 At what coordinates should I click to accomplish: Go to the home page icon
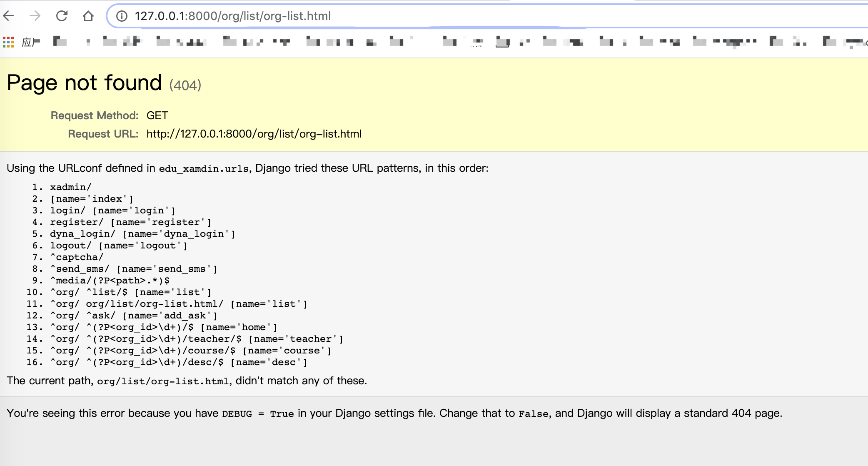[x=88, y=16]
